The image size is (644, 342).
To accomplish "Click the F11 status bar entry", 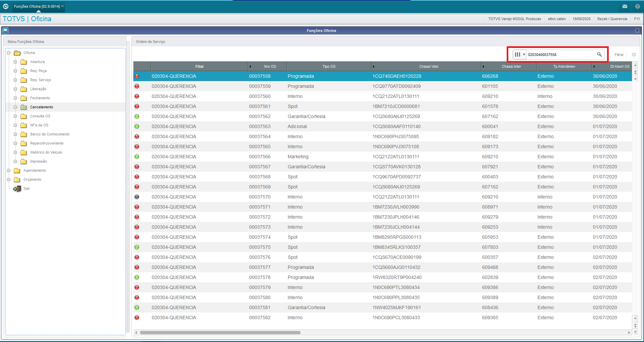I will tap(637, 19).
